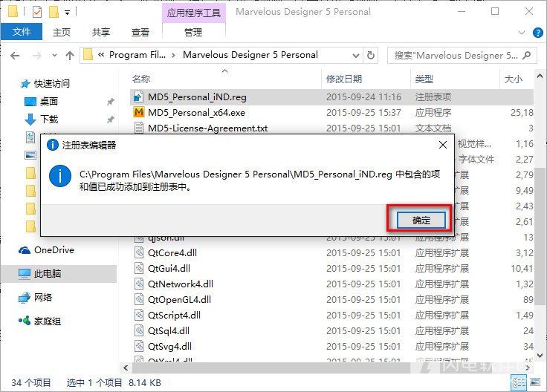
Task: Go up one folder level
Action: pos(70,56)
